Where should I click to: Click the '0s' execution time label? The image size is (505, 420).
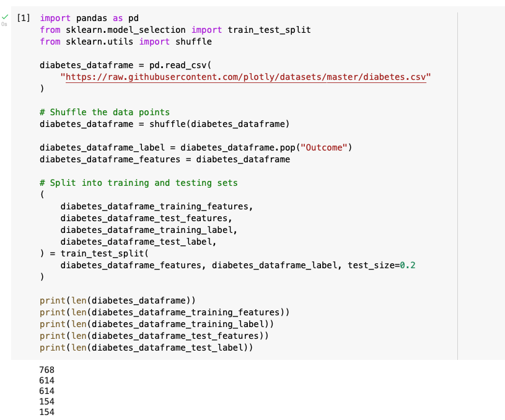point(6,27)
